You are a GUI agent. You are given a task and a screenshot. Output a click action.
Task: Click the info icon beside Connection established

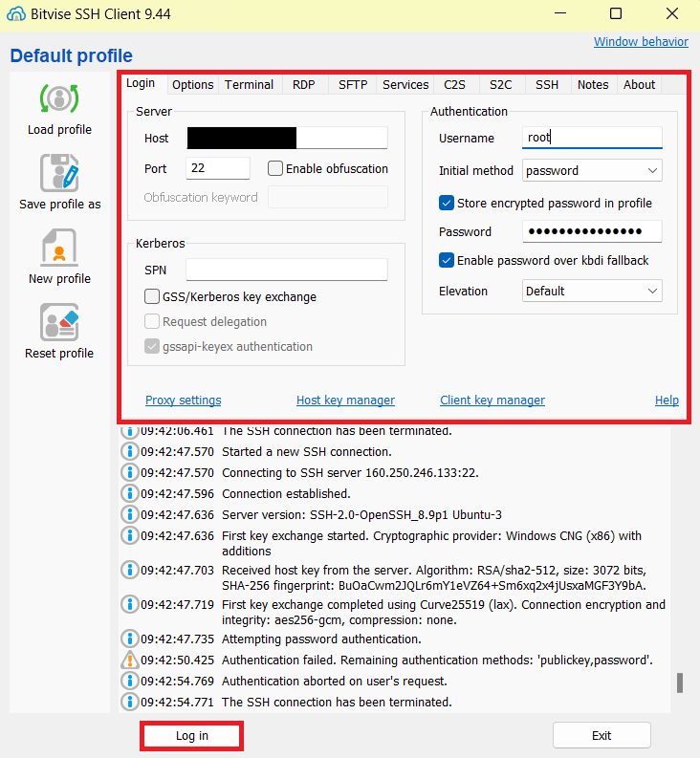[130, 494]
